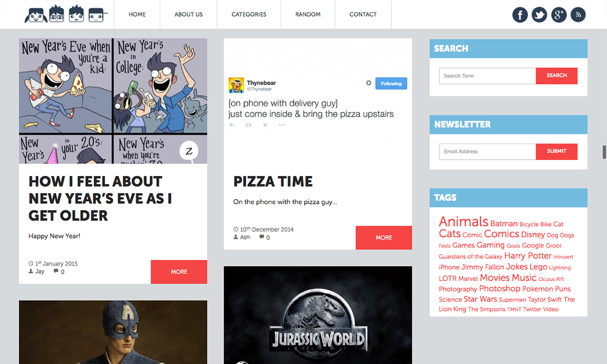Select the Cats tag
The image size is (607, 364).
(450, 234)
